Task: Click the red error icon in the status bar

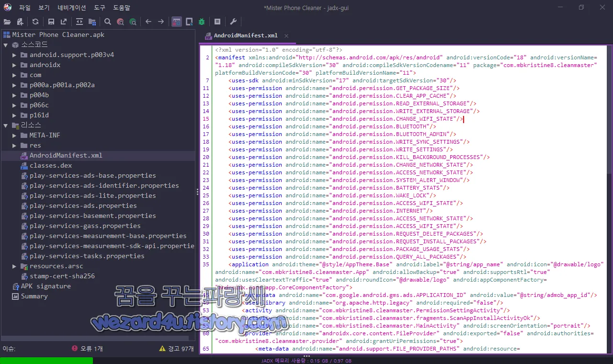Action: (x=75, y=349)
